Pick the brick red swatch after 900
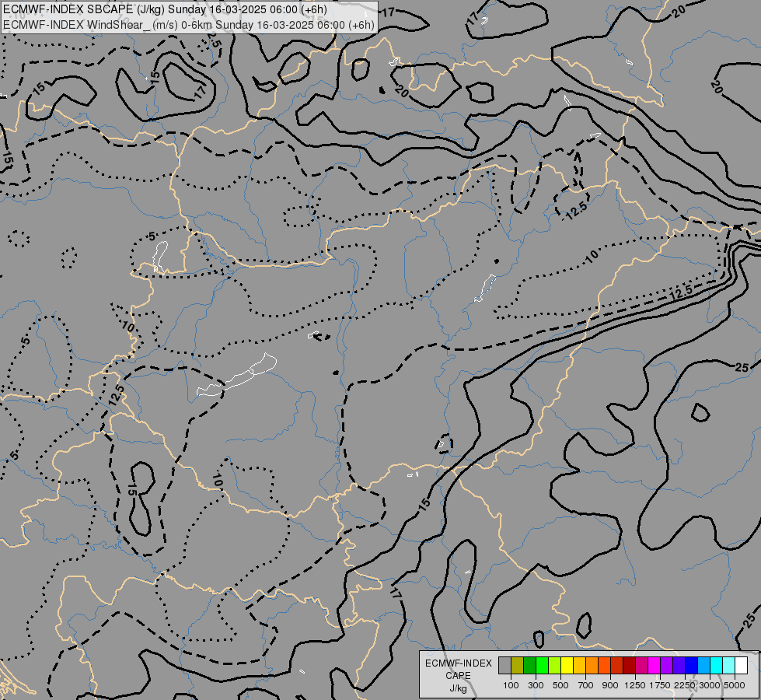Image resolution: width=761 pixels, height=700 pixels. 617,665
